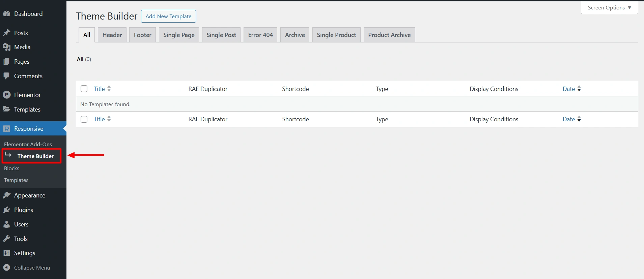
Task: Open the Appearance menu label
Action: (x=30, y=195)
